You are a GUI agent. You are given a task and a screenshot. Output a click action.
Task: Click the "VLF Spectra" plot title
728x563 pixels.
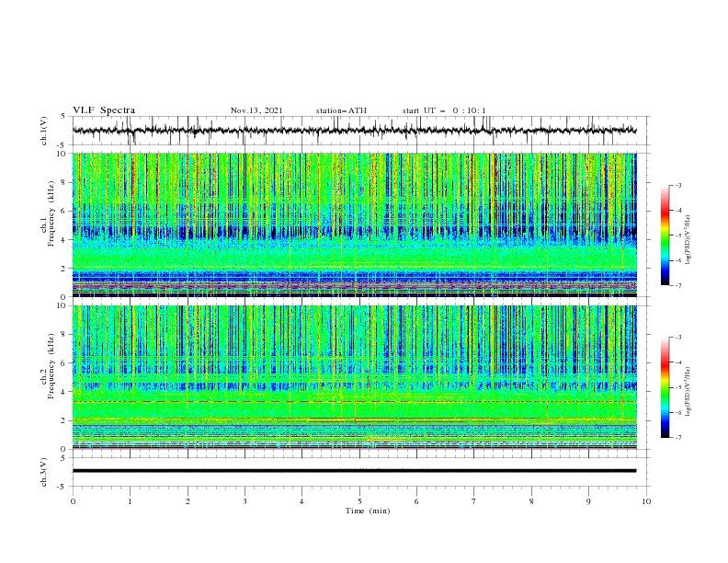pos(104,110)
